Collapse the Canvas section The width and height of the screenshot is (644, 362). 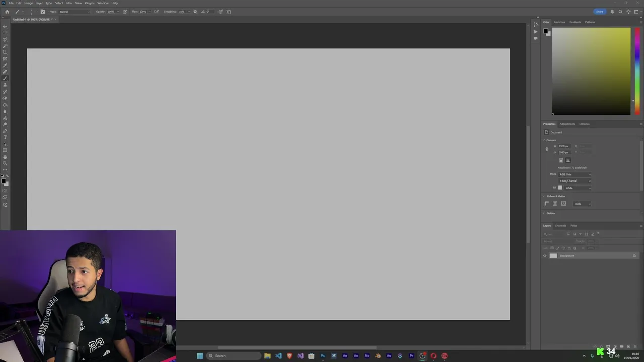tap(544, 140)
